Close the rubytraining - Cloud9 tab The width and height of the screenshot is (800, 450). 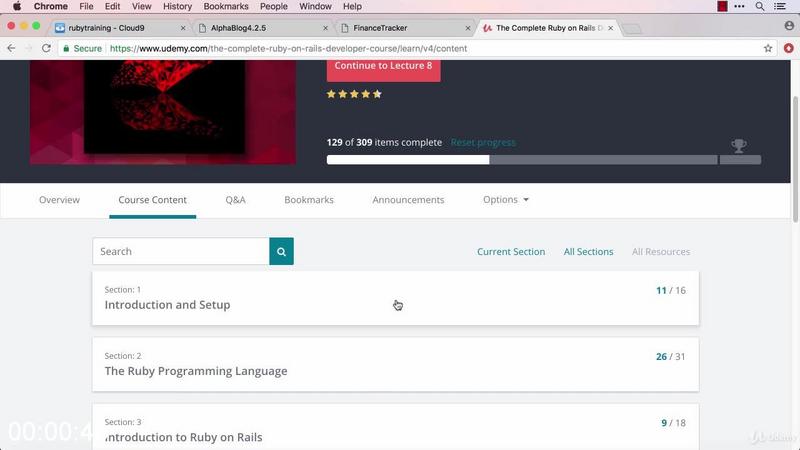tap(183, 28)
